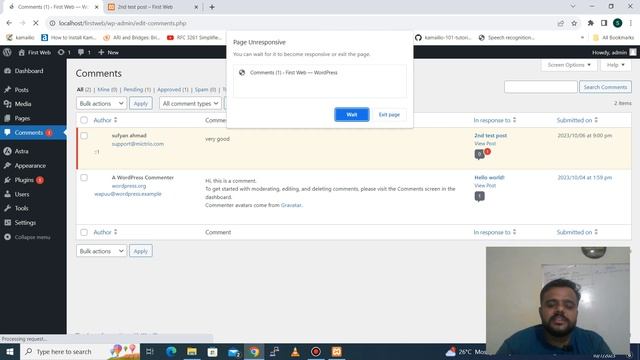Click the updates counter in admin bar

point(64,52)
